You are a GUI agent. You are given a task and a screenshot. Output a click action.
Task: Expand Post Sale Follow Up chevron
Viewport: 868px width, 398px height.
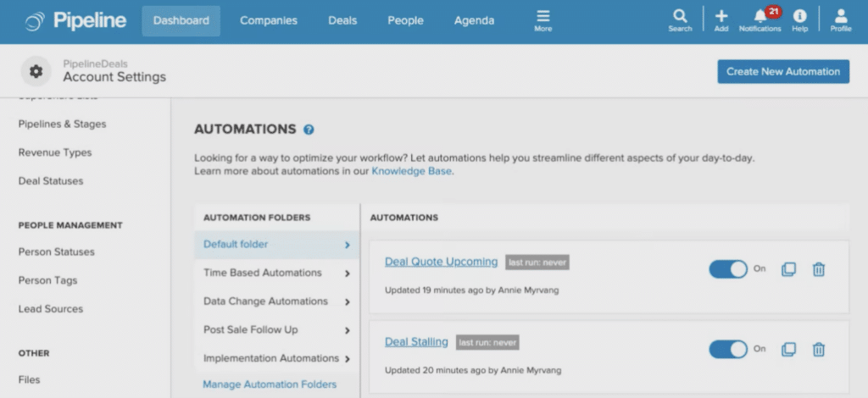[347, 330]
